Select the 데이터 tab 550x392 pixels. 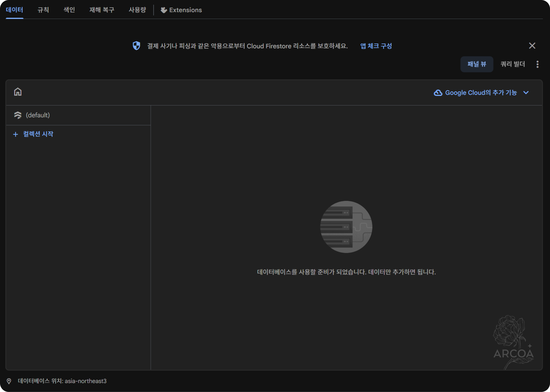click(14, 10)
